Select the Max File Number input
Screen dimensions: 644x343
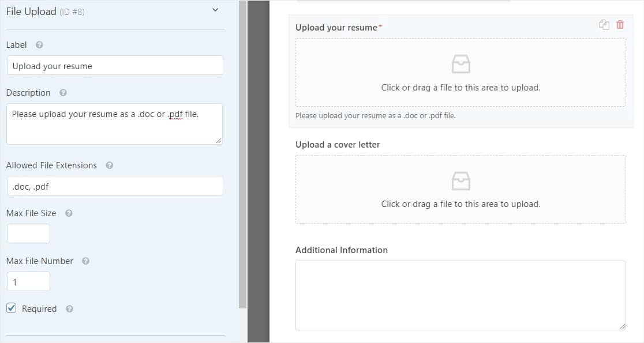click(x=28, y=281)
